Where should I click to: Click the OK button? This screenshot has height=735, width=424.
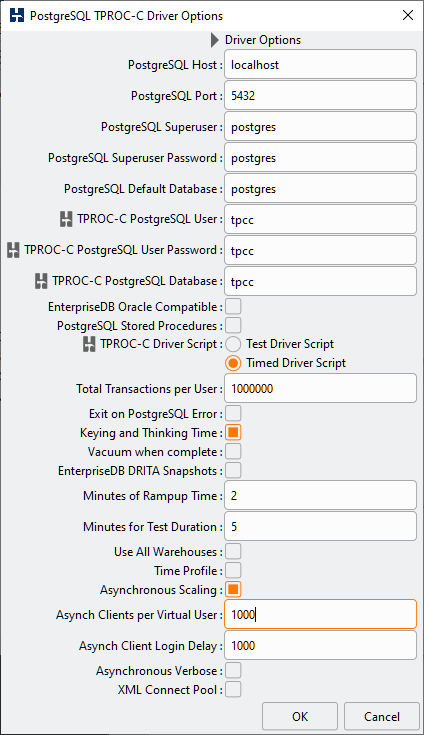pos(300,716)
